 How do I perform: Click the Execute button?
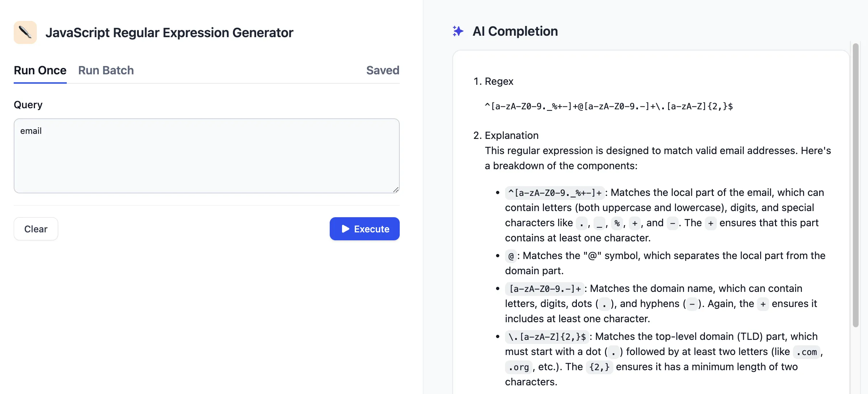pos(364,229)
